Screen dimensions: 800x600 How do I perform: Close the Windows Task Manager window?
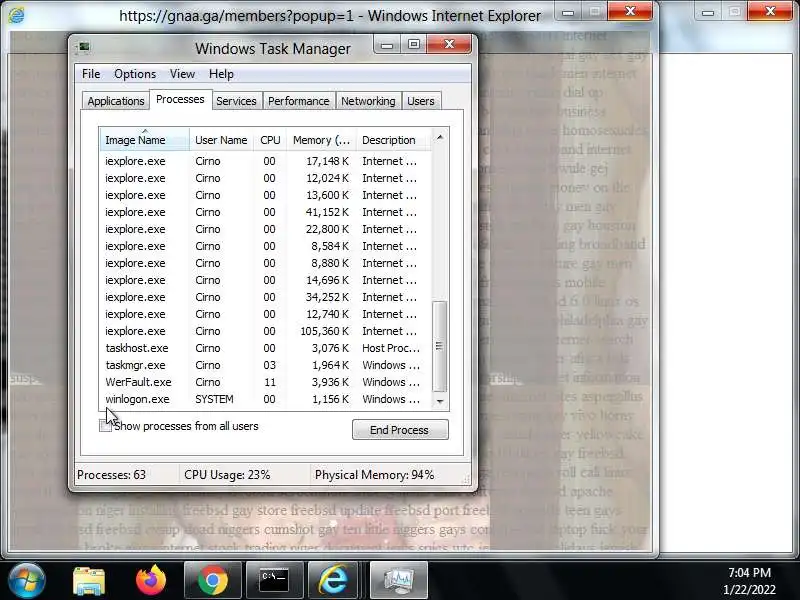click(448, 44)
